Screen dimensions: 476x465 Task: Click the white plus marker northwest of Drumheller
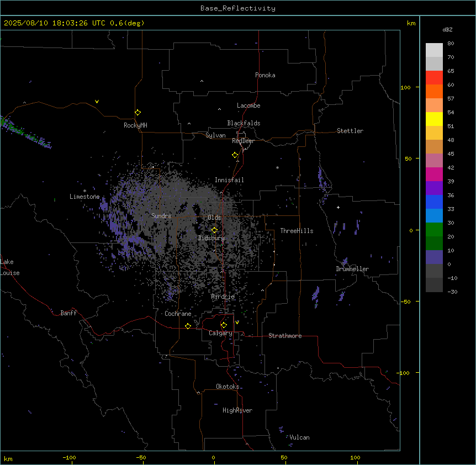338,207
